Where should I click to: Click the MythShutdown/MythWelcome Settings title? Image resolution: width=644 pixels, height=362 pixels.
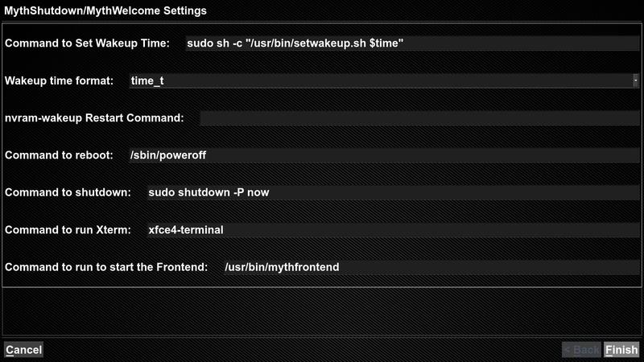[105, 11]
